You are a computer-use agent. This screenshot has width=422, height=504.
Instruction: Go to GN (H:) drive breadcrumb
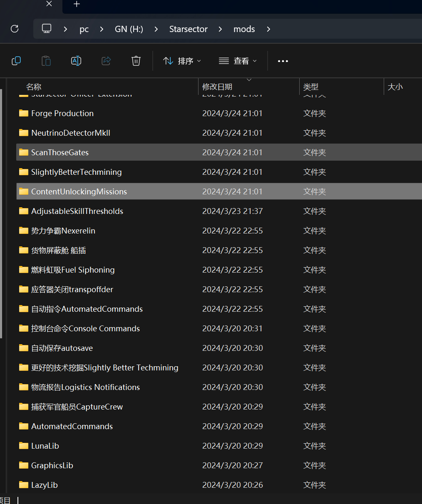click(129, 29)
